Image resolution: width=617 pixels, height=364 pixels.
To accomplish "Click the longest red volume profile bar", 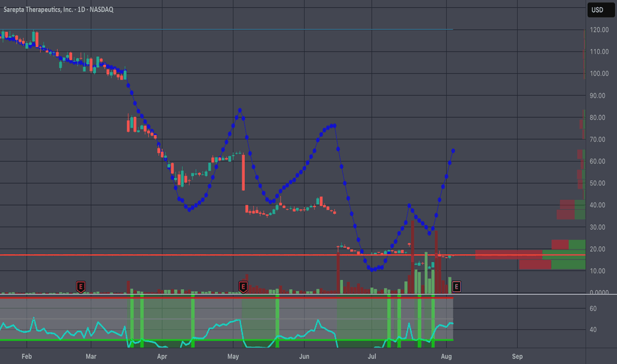I will 508,255.
